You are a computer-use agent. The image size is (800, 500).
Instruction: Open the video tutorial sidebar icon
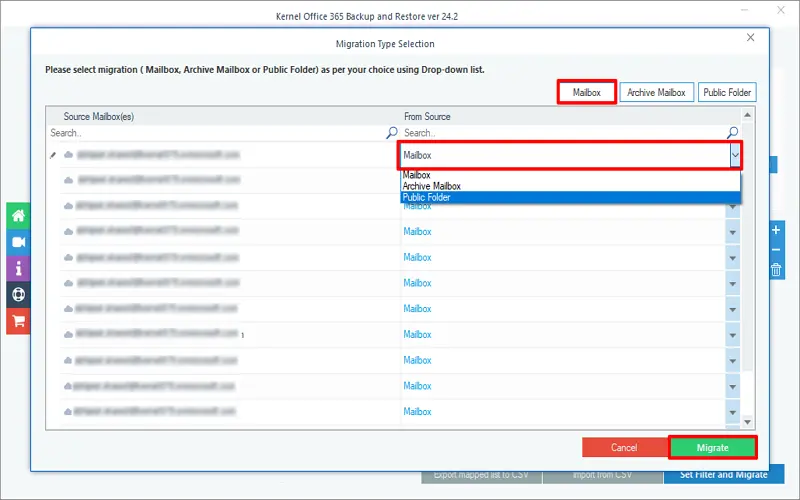click(x=18, y=242)
